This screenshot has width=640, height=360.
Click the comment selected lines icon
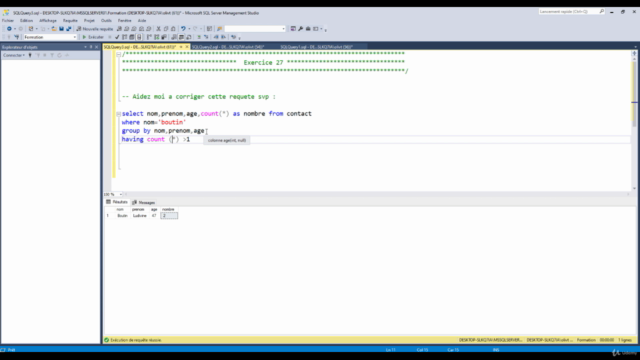(x=198, y=37)
